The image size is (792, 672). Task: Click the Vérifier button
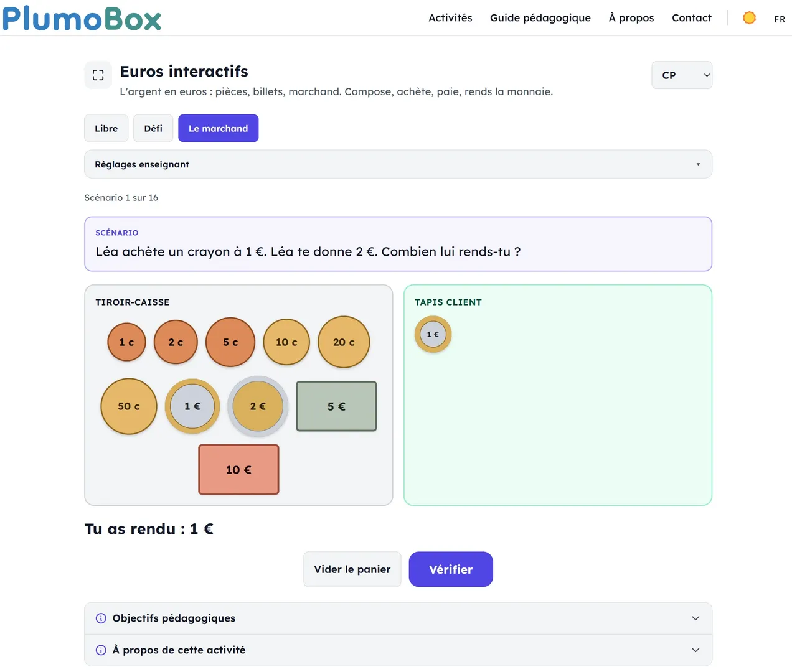pyautogui.click(x=451, y=569)
